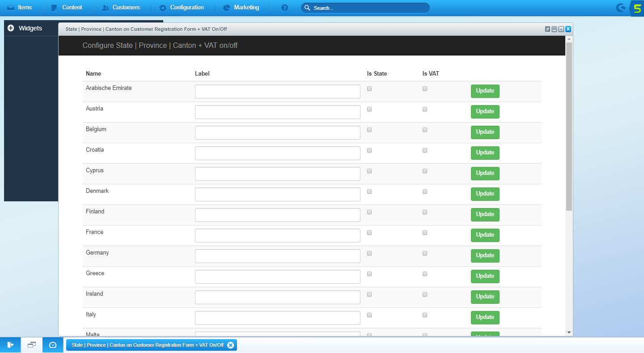This screenshot has width=644, height=353.
Task: Click Update button for Arabische Emirate
Action: [485, 91]
